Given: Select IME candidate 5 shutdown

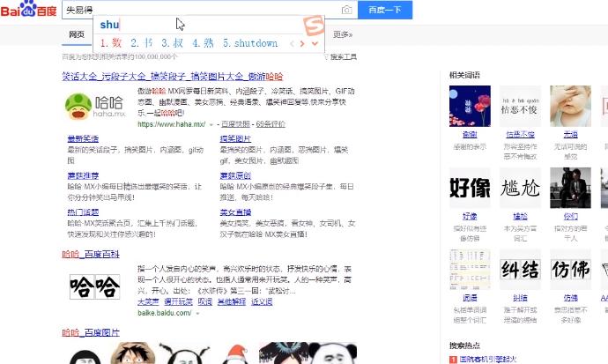Looking at the screenshot, I should [x=250, y=43].
